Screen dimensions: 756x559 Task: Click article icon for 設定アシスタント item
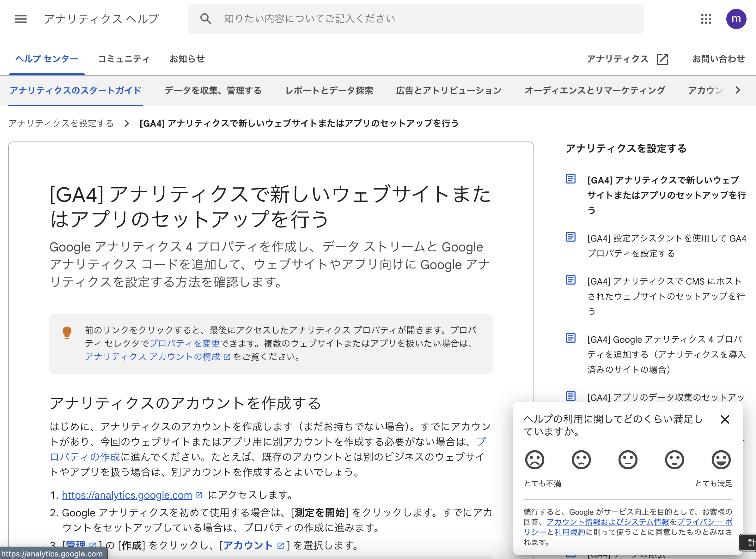pyautogui.click(x=571, y=237)
